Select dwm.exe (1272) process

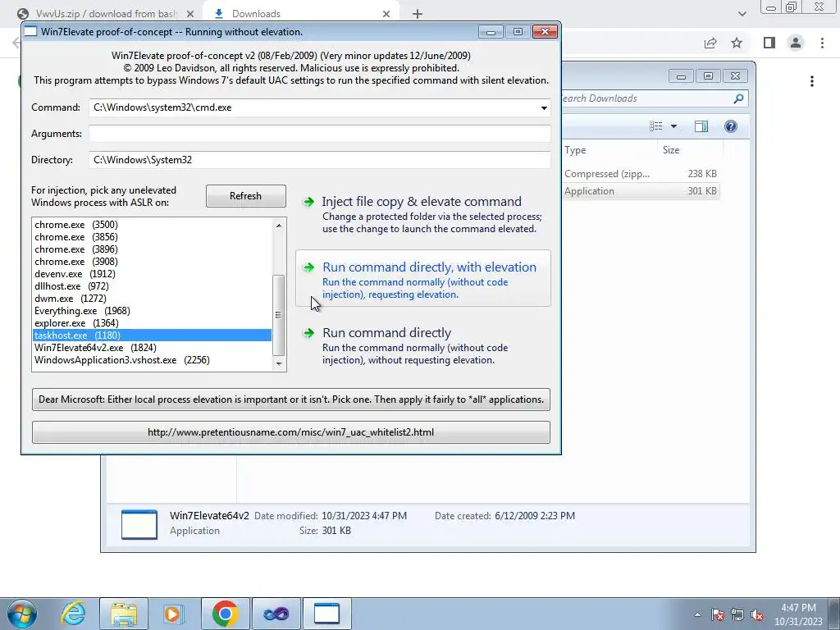152,299
